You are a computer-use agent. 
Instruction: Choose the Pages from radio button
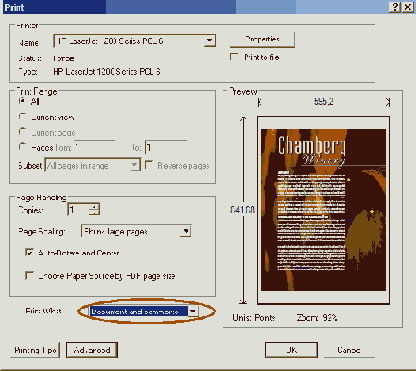coord(23,147)
